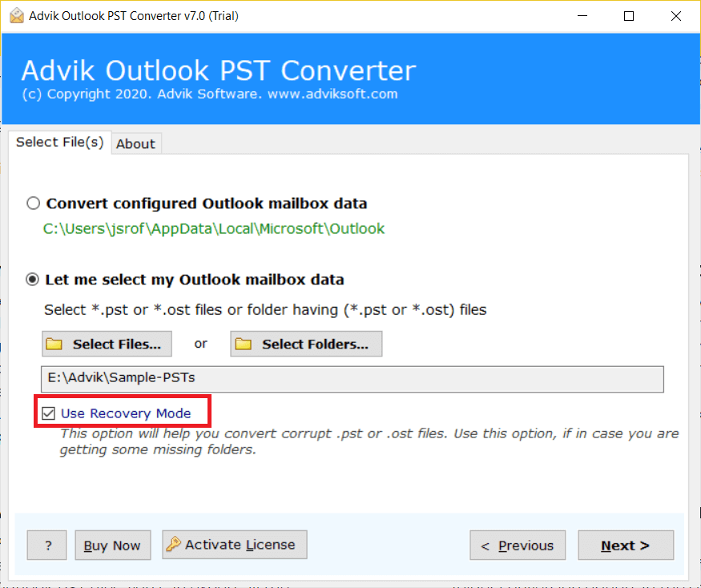Click the Select Files button

[106, 344]
